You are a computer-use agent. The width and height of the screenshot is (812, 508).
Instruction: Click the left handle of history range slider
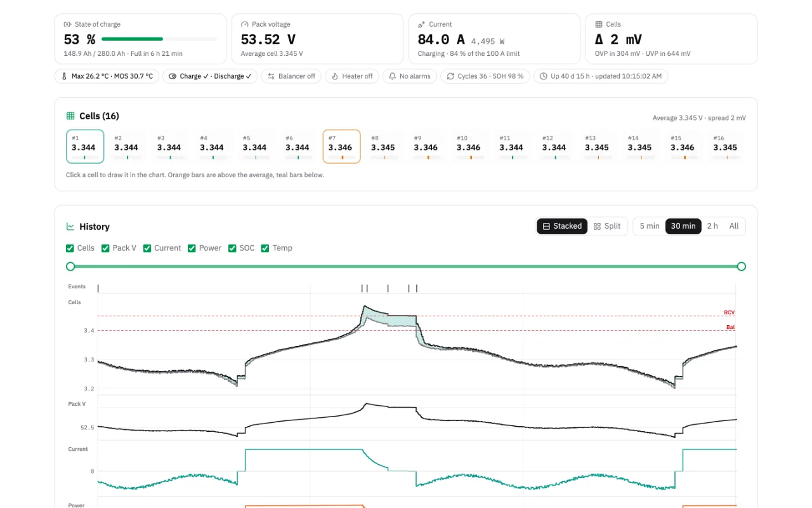70,266
